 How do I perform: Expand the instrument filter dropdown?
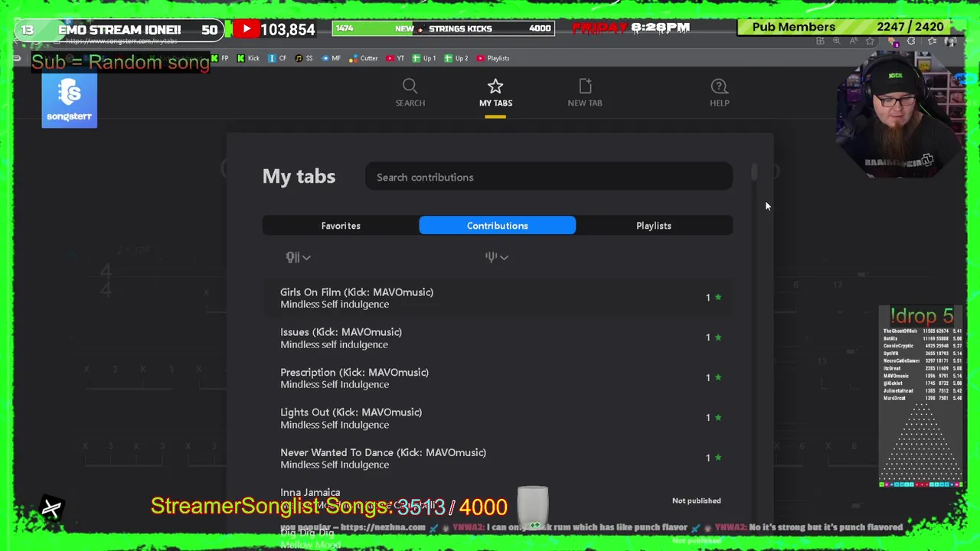tap(299, 257)
